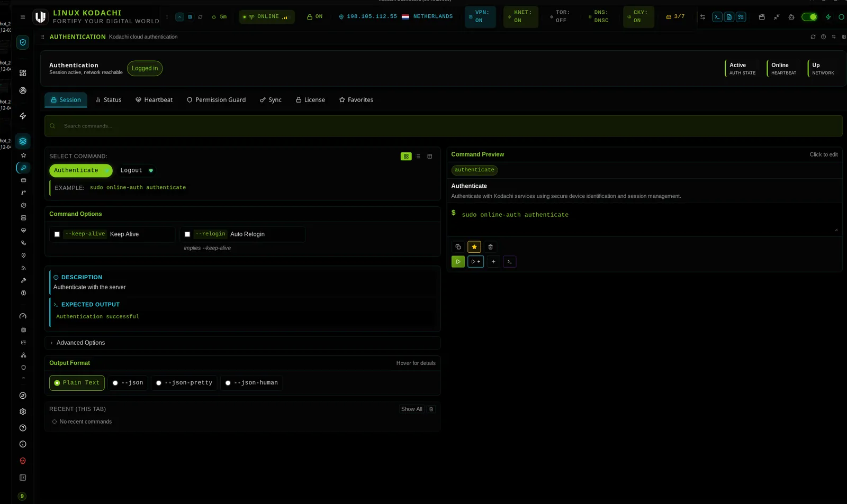Image resolution: width=847 pixels, height=504 pixels.
Task: Click the Logged in status badge
Action: click(145, 69)
